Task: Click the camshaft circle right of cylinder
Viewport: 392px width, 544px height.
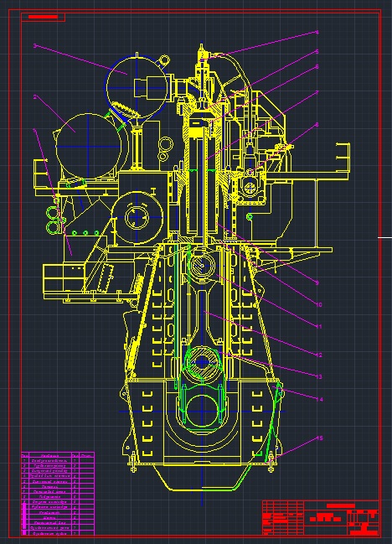Action: (x=250, y=188)
